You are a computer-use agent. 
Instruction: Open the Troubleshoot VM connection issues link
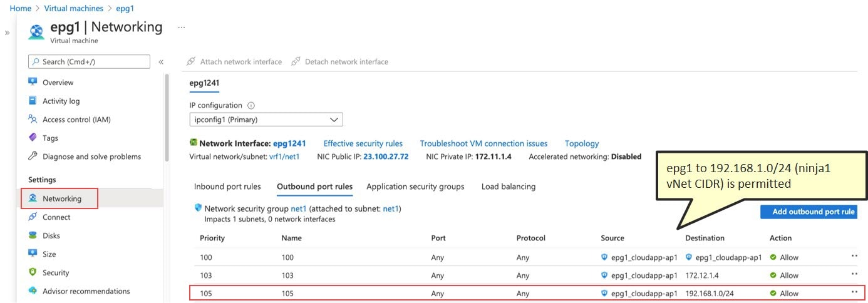(483, 143)
